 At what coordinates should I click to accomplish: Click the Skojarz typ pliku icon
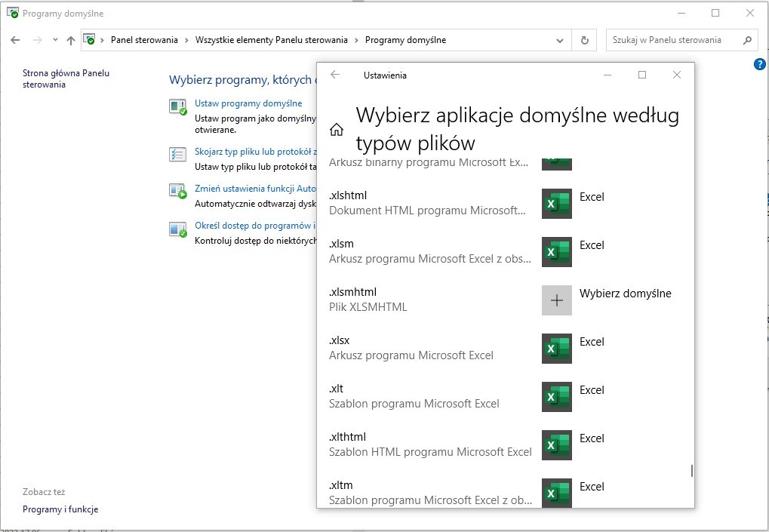pyautogui.click(x=177, y=154)
